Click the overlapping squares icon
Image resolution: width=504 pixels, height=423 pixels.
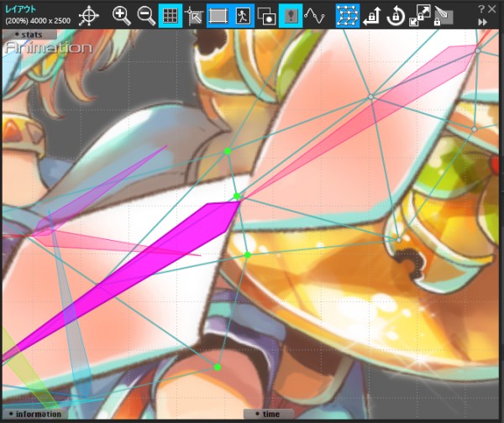click(267, 15)
